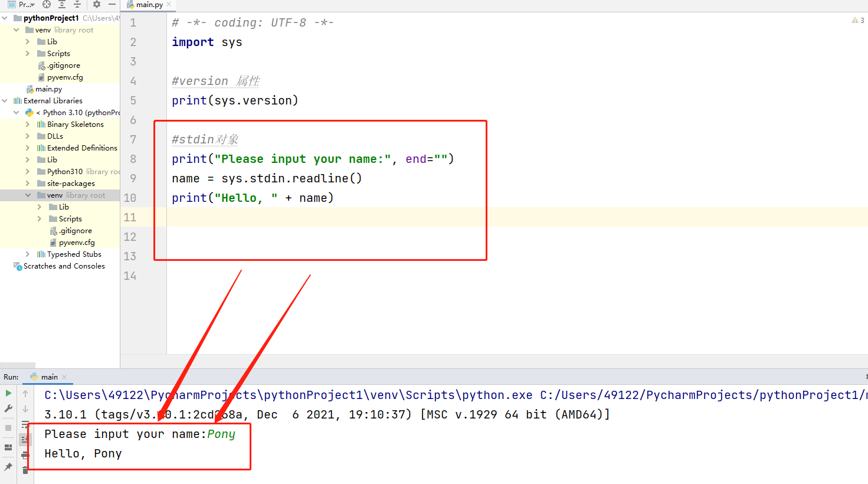Click the green "Pony" input text
The width and height of the screenshot is (868, 484).
tap(221, 434)
